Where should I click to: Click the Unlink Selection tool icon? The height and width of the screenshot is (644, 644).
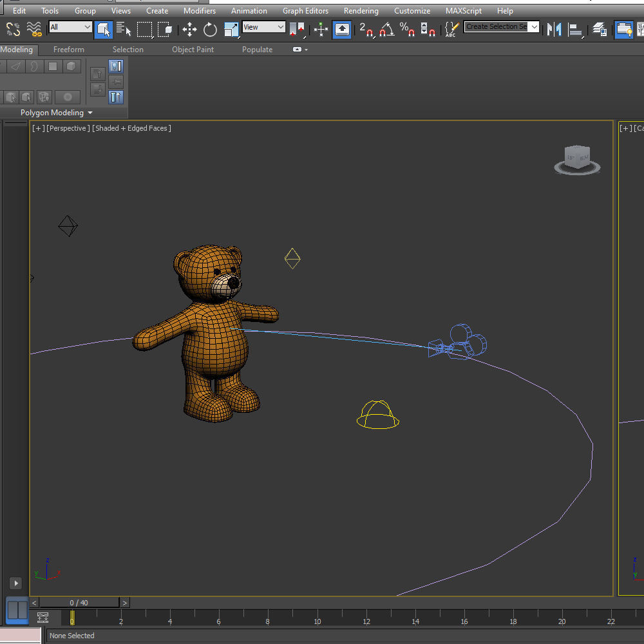point(13,29)
